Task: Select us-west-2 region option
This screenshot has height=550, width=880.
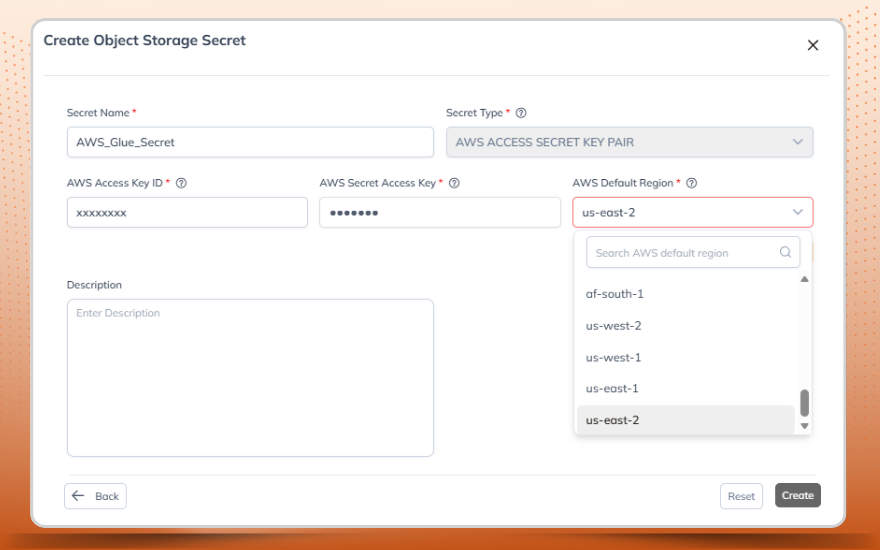Action: [x=685, y=326]
